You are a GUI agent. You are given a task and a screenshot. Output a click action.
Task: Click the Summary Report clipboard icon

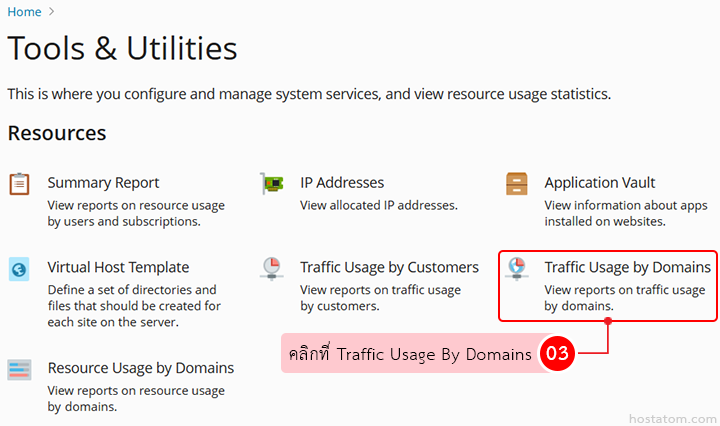pos(19,184)
